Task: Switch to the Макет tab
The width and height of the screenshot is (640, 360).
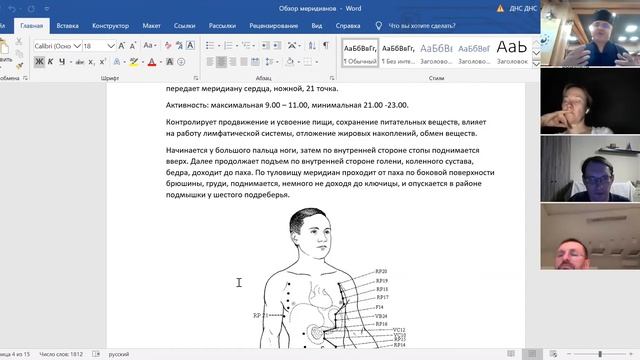Action: click(151, 26)
